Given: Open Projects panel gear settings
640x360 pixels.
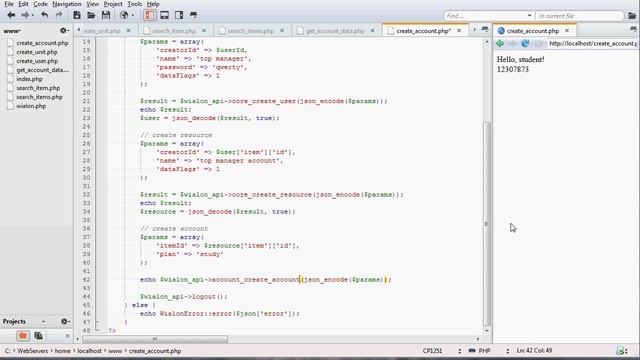Looking at the screenshot, I should [64, 322].
